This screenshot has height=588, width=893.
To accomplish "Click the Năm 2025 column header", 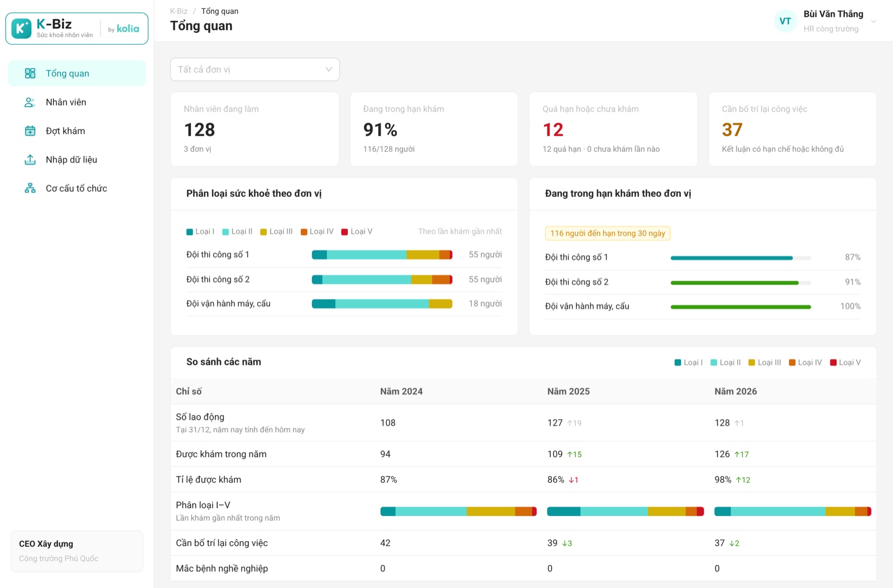I will click(x=568, y=392).
